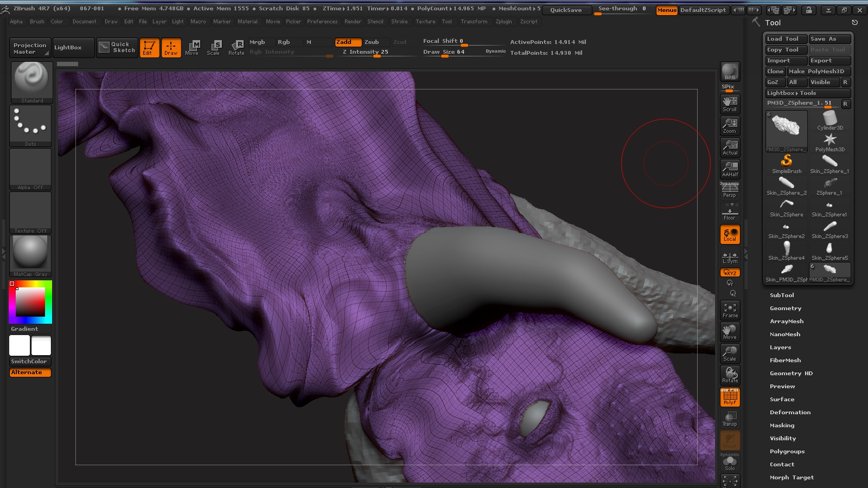
Task: Click the QuickSave button
Action: (566, 10)
